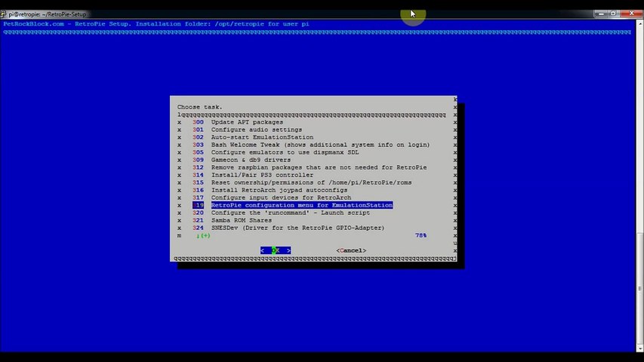Select 314 Install/Pair PS3 controller

pyautogui.click(x=253, y=175)
